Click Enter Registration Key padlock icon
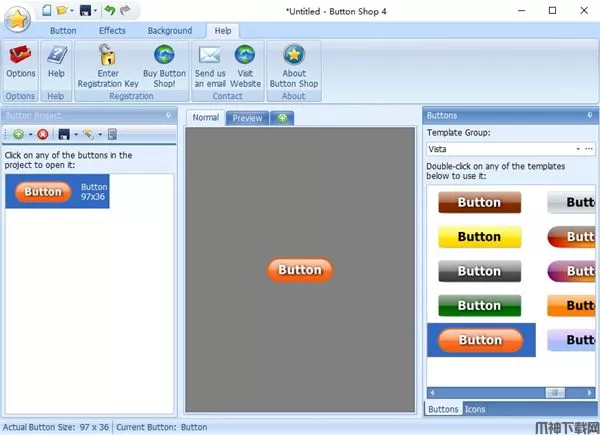This screenshot has width=600, height=435. pos(108,54)
